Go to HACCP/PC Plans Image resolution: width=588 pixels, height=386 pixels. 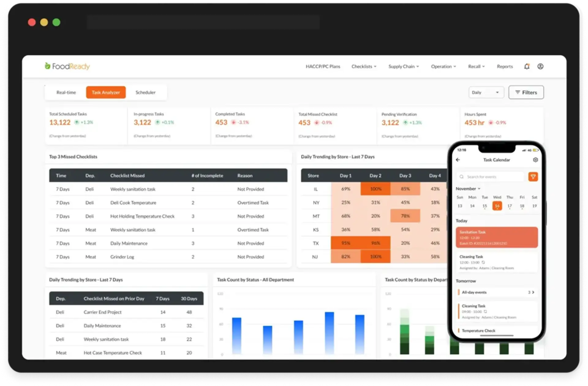(x=323, y=66)
